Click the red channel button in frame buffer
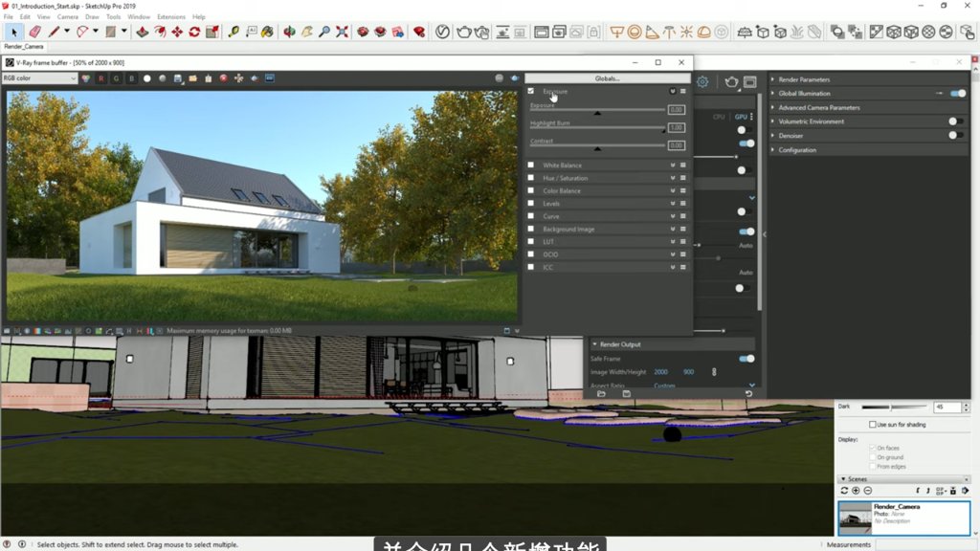Image resolution: width=980 pixels, height=551 pixels. tap(101, 78)
